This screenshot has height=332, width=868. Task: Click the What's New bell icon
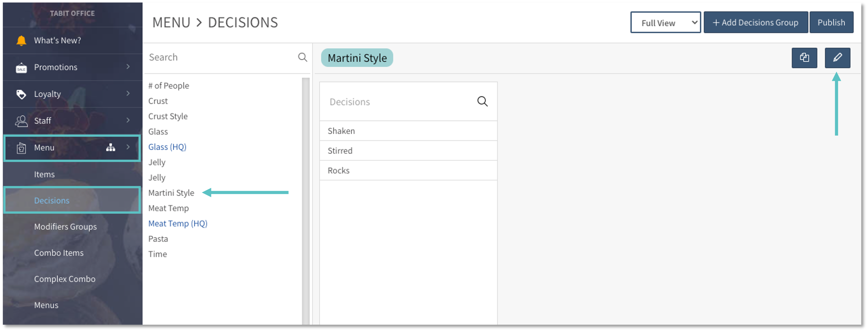pyautogui.click(x=21, y=40)
